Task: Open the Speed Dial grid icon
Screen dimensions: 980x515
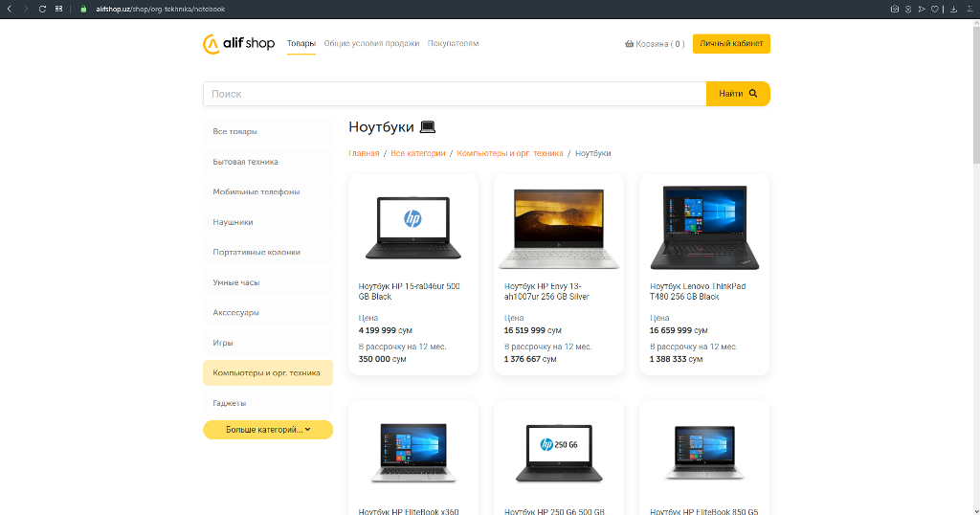Action: (x=59, y=9)
